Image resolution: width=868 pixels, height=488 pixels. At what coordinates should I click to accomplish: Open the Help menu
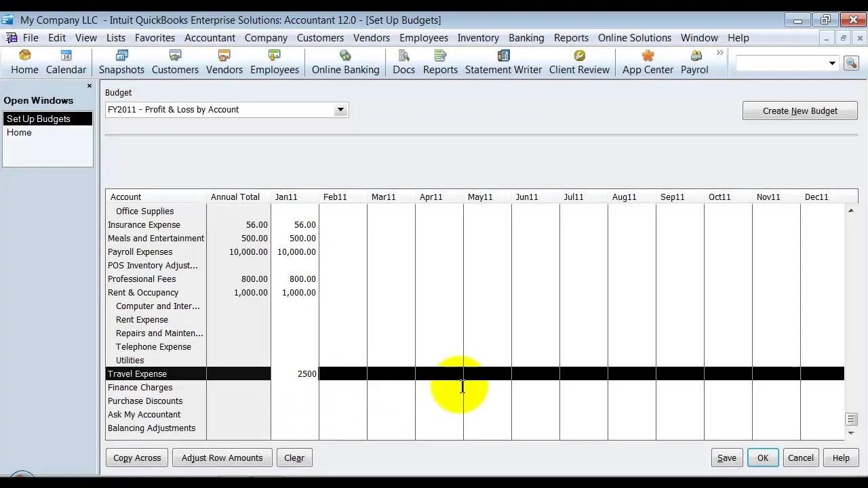click(x=738, y=38)
